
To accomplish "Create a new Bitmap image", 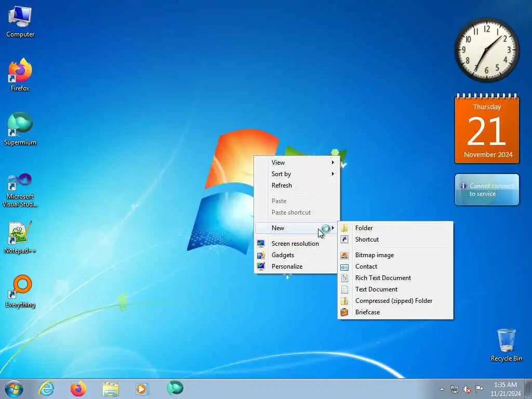I will [x=395, y=255].
